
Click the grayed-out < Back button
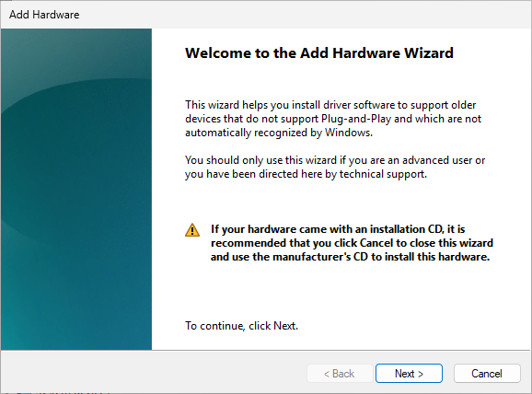coord(340,374)
